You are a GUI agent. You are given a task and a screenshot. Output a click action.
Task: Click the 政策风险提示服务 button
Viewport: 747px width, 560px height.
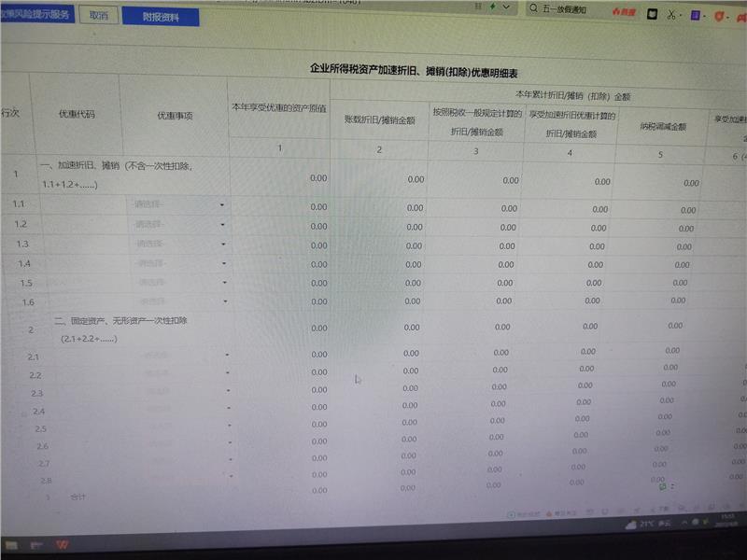point(35,15)
